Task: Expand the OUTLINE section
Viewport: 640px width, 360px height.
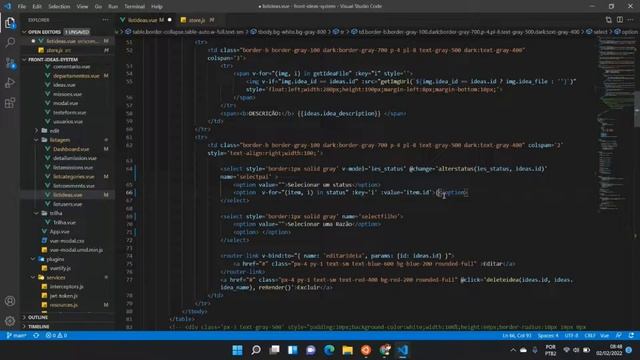Action: tap(38, 317)
